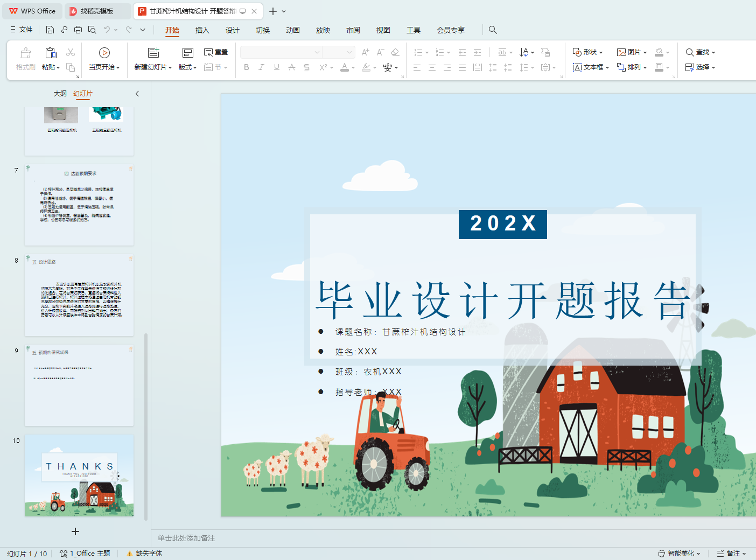Open the 文件 file menu
756x560 pixels.
click(x=22, y=30)
